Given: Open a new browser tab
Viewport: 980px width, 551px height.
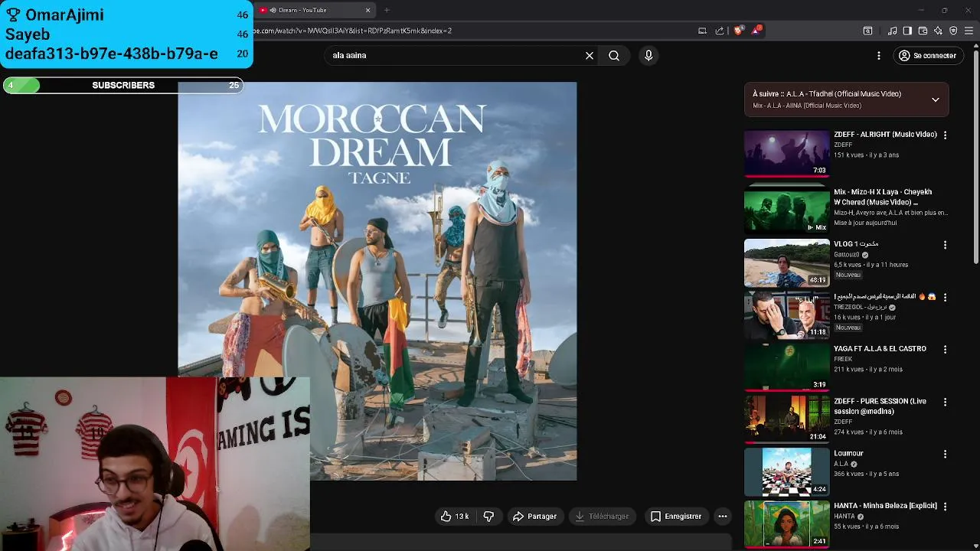Looking at the screenshot, I should [x=387, y=10].
